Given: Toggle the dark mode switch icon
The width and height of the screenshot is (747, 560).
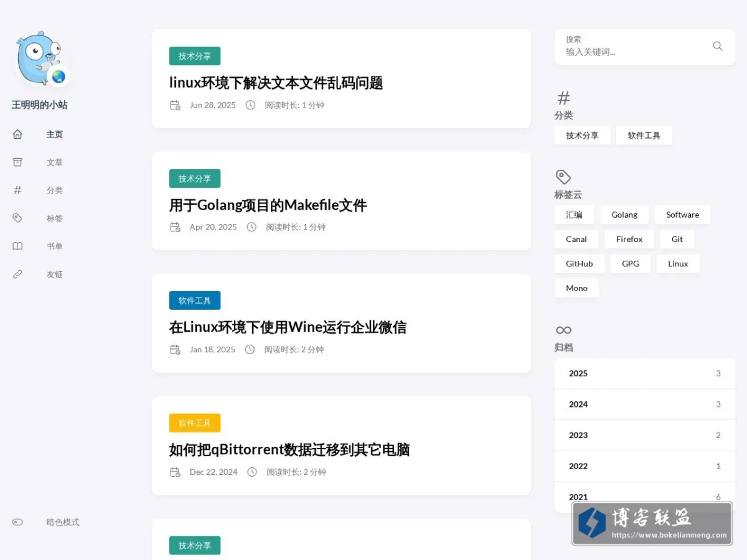Looking at the screenshot, I should click(17, 523).
